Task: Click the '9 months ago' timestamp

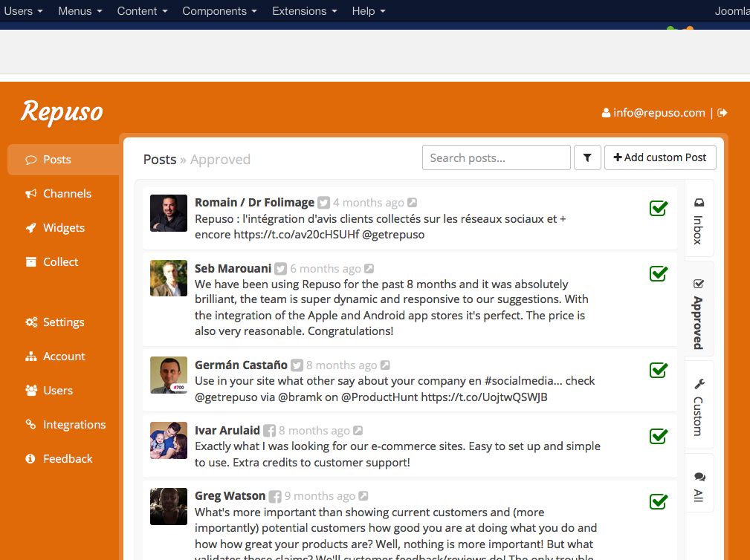Action: [320, 496]
